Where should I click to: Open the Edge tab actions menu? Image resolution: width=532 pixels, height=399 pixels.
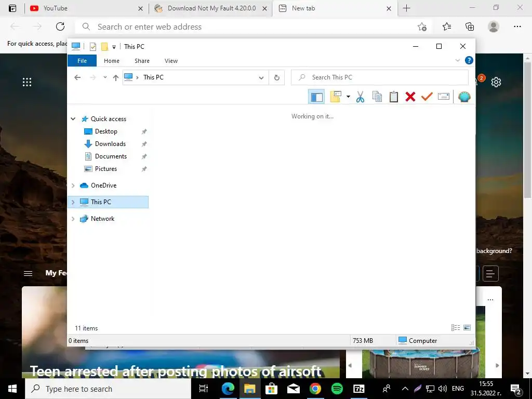point(12,8)
